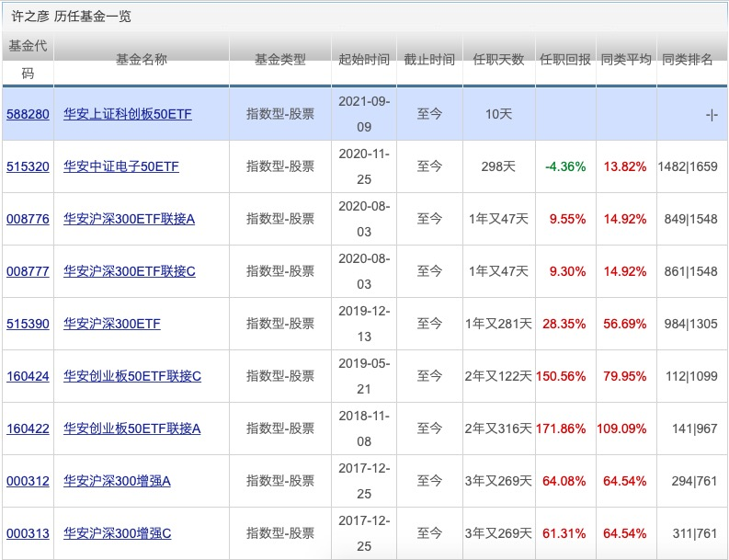Open fund code link 160424
The image size is (729, 560).
tap(28, 376)
